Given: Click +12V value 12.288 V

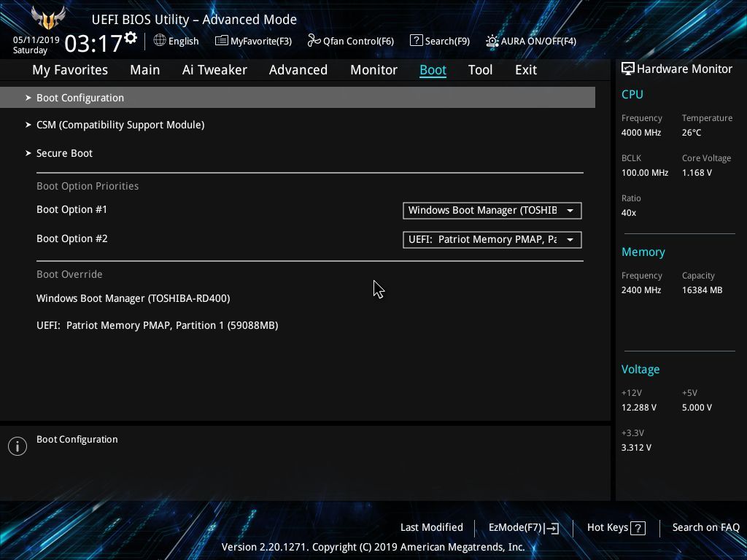Looking at the screenshot, I should point(639,408).
